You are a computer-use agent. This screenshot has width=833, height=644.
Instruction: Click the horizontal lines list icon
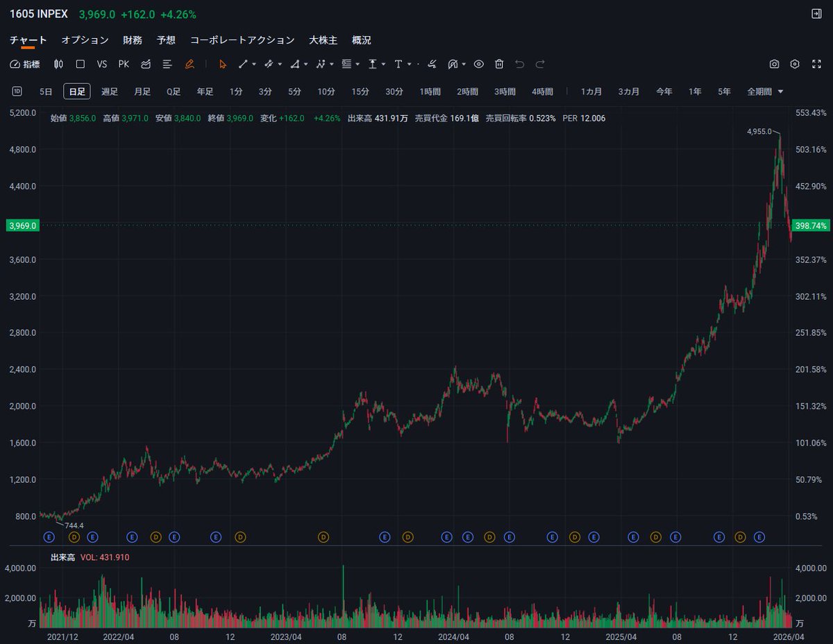point(167,64)
